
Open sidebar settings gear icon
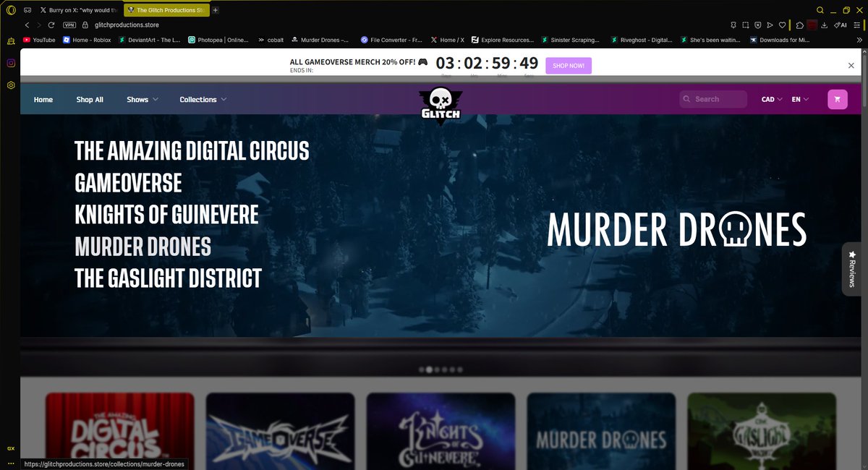[11, 85]
